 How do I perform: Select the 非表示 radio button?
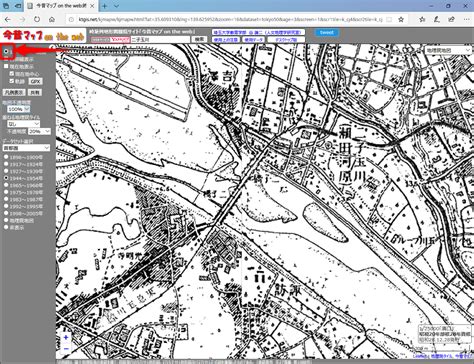[x=6, y=227]
